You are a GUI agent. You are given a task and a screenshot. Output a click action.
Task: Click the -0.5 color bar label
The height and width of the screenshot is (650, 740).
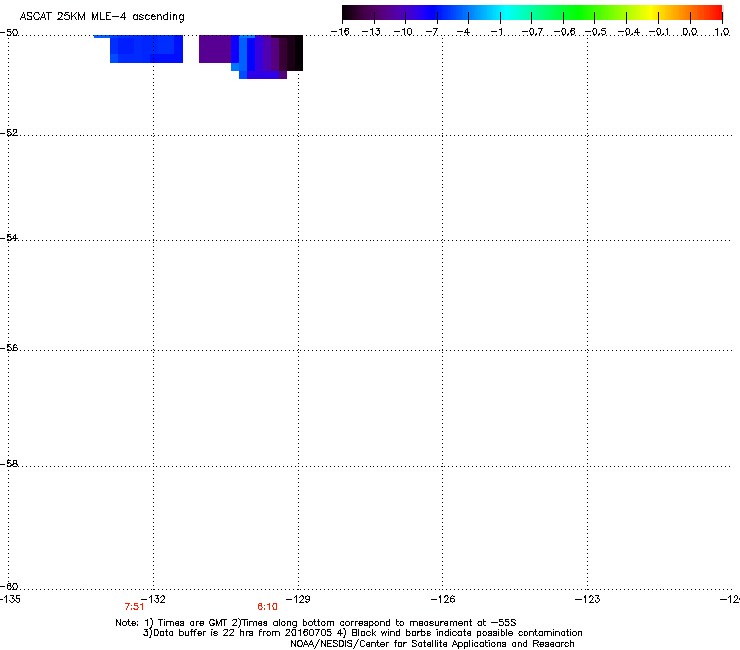[x=596, y=32]
